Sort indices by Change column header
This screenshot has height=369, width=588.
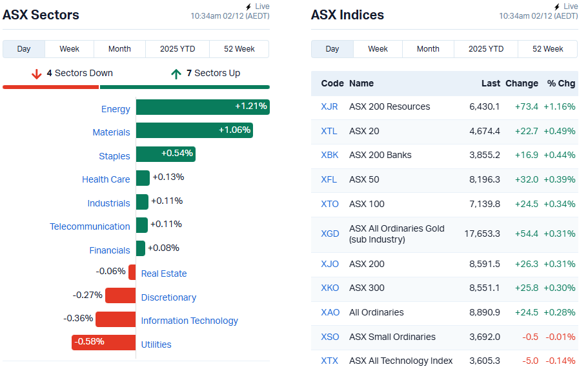click(x=522, y=83)
